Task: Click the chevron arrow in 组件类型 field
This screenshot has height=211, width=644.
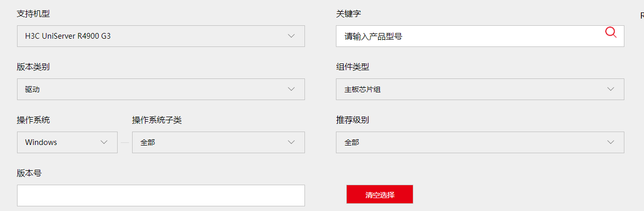Action: click(610, 89)
